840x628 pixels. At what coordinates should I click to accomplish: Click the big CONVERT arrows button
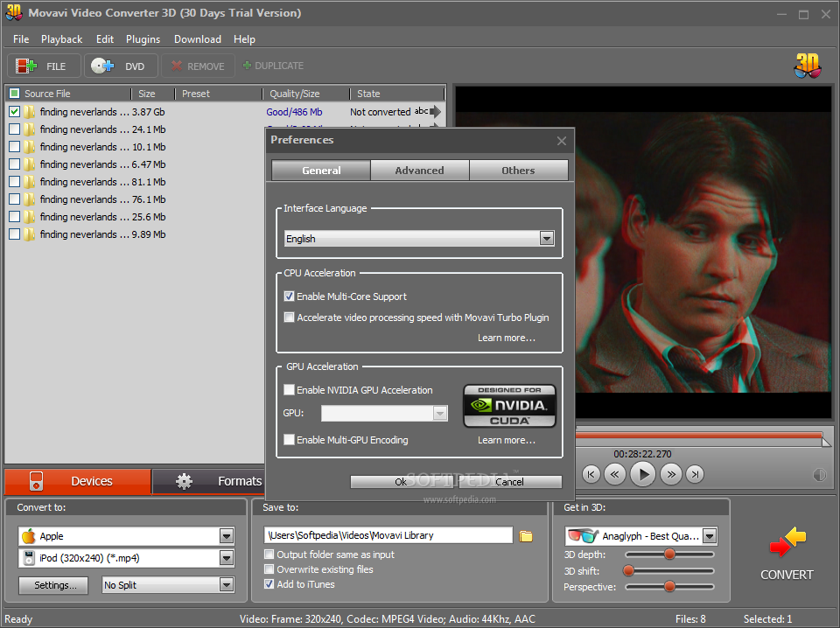[x=787, y=541]
